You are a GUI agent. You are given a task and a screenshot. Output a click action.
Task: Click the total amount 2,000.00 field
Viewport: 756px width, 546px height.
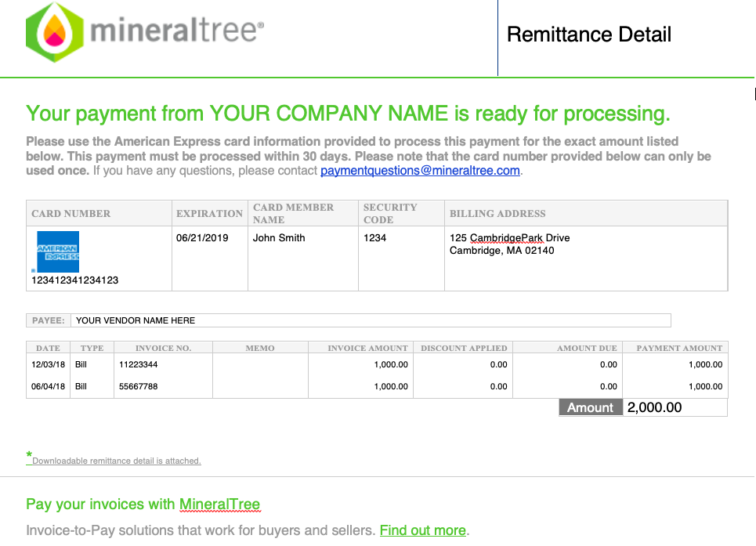tap(675, 407)
